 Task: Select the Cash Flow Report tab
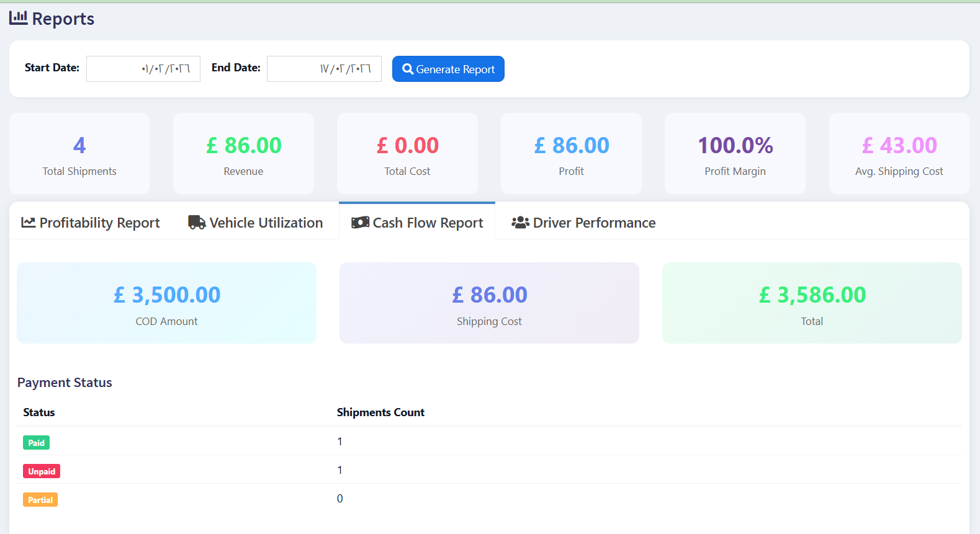[417, 223]
